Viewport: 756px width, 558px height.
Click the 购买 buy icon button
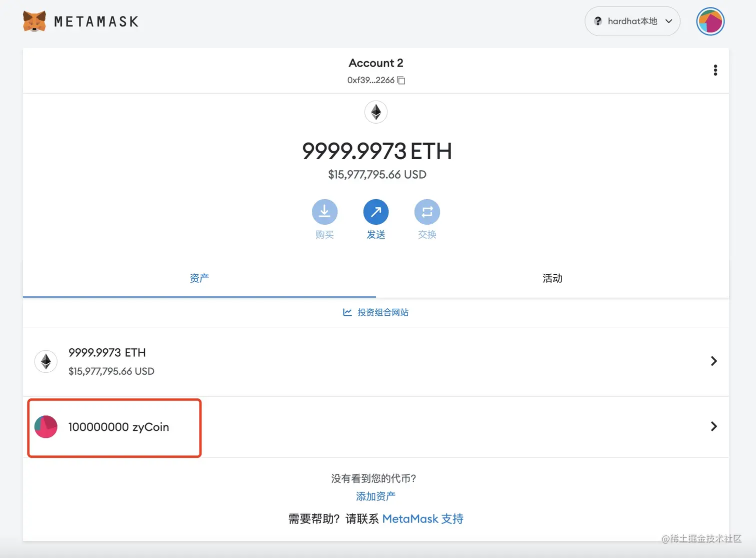coord(324,212)
